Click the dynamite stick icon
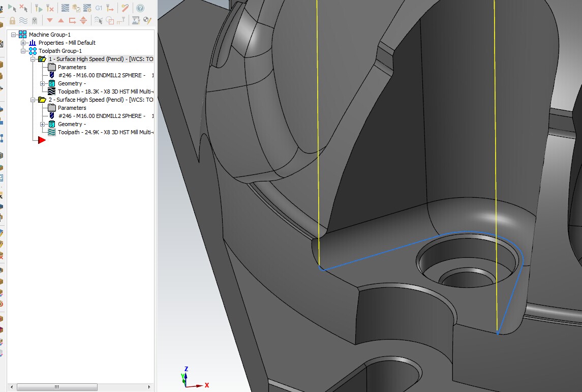 point(125,8)
